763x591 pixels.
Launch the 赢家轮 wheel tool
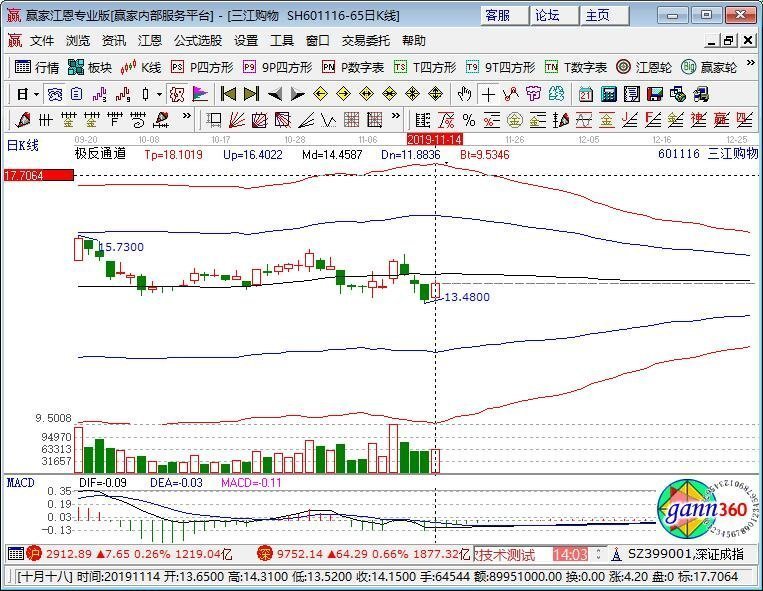pos(709,67)
